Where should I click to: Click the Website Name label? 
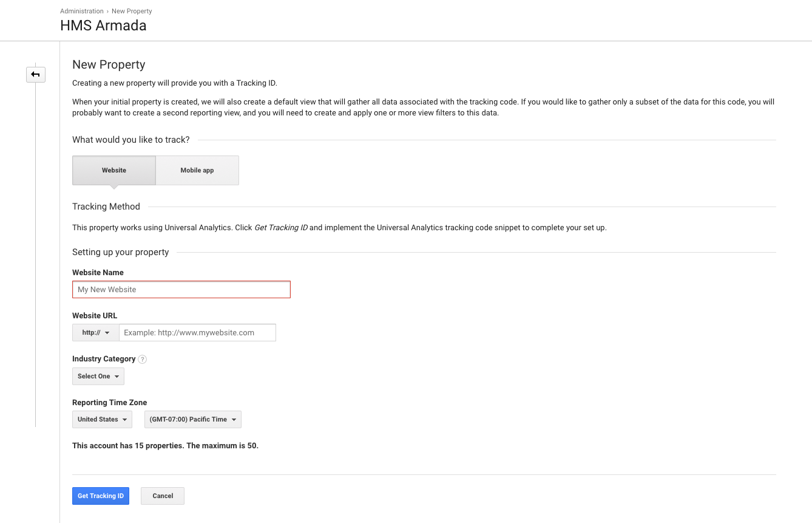click(98, 273)
